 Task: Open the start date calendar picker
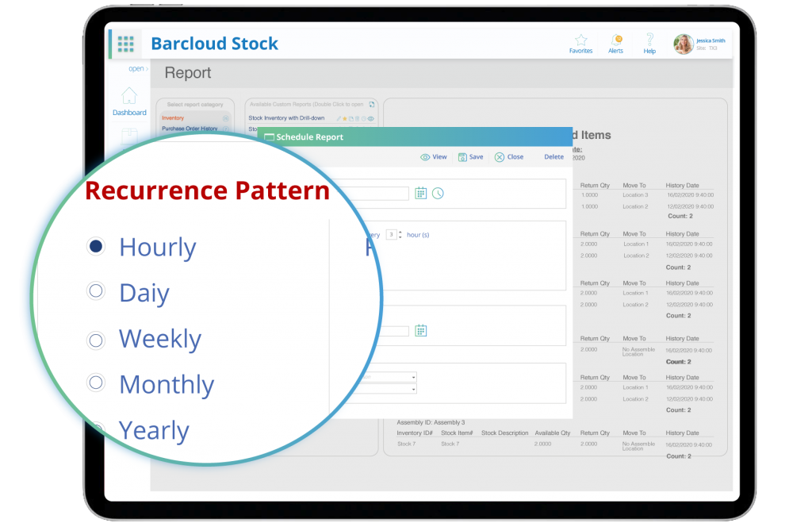[420, 194]
